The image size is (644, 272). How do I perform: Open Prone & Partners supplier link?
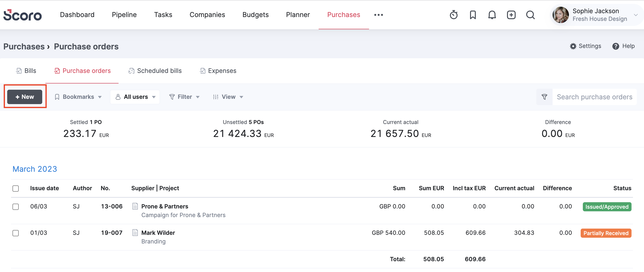pyautogui.click(x=165, y=206)
